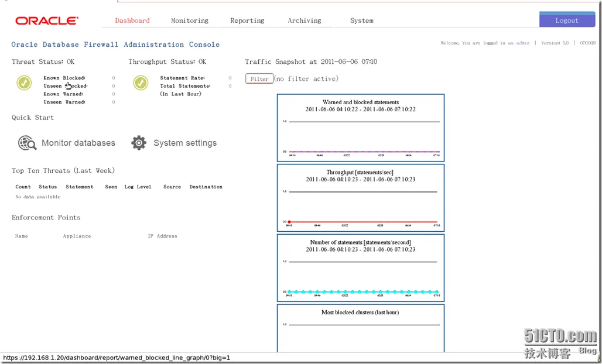This screenshot has width=602, height=364.
Task: Open the Most blocked clusters graph
Action: (x=361, y=328)
